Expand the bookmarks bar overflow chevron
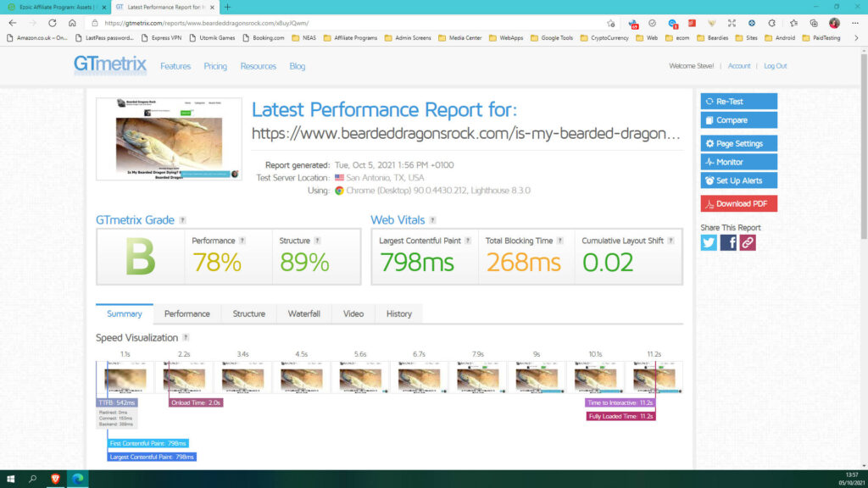The width and height of the screenshot is (868, 488). 856,38
